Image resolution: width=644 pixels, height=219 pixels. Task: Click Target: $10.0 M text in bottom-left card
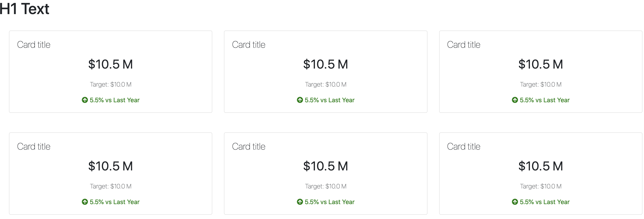pyautogui.click(x=111, y=186)
